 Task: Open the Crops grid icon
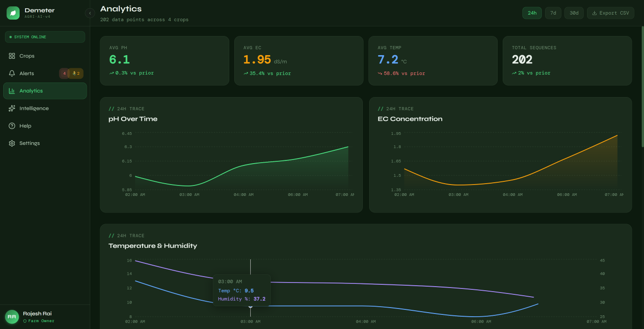(12, 56)
